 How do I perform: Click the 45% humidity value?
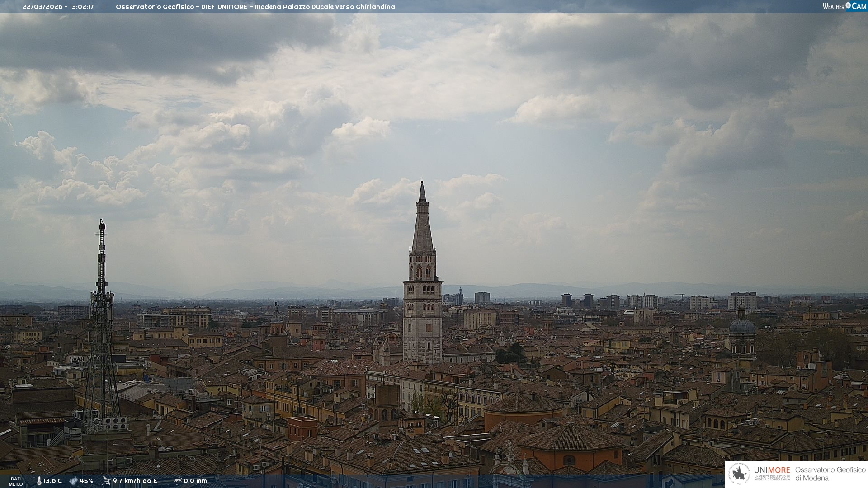coord(86,481)
